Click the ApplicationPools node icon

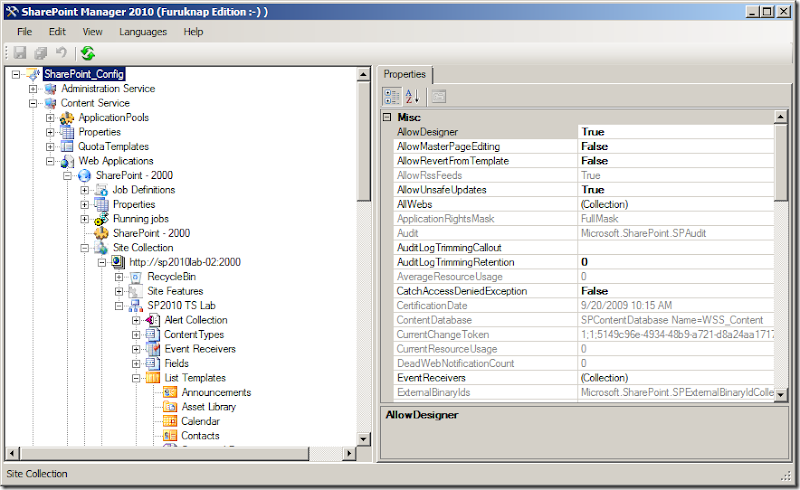pyautogui.click(x=67, y=118)
